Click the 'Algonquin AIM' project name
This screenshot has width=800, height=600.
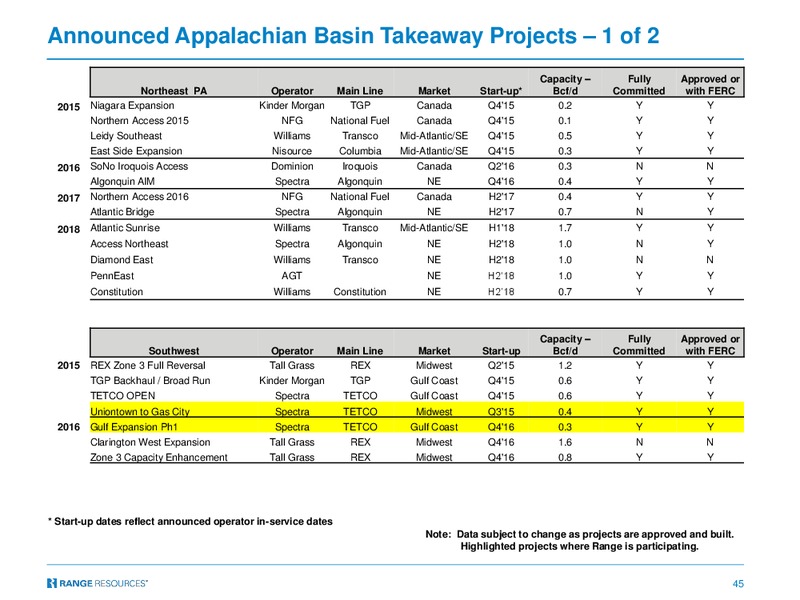point(122,182)
